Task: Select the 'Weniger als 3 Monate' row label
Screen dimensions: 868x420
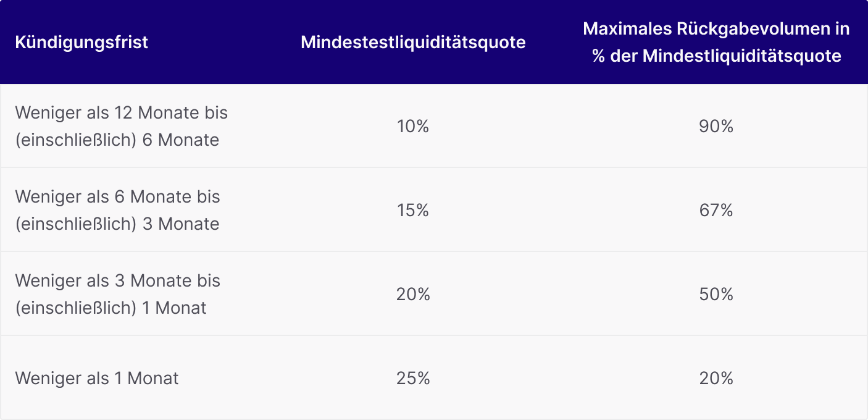Action: click(x=117, y=294)
